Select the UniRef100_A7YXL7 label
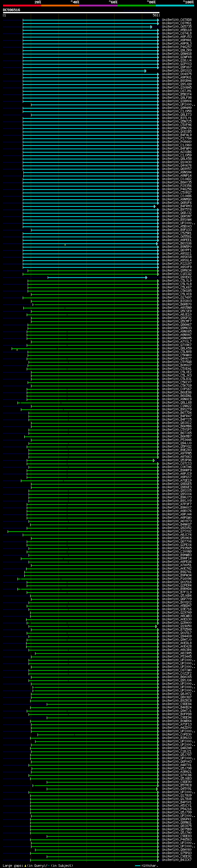Image resolution: width=197 pixels, height=868 pixels. click(x=176, y=342)
